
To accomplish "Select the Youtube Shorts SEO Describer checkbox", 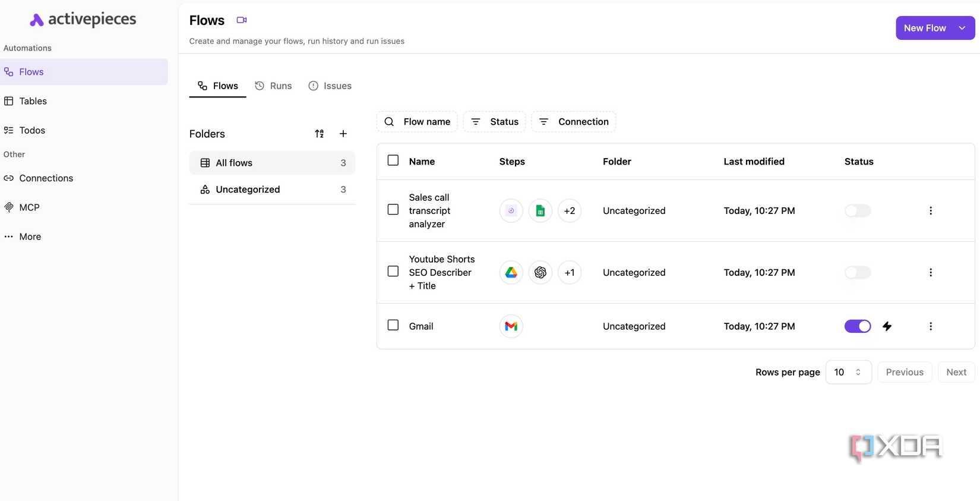I will [x=393, y=272].
